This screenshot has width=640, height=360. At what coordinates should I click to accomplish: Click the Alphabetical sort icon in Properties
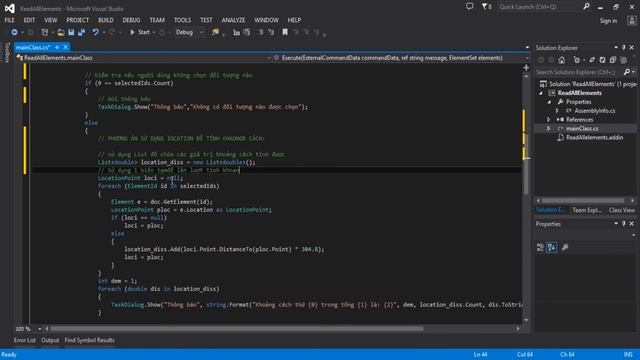pyautogui.click(x=551, y=247)
